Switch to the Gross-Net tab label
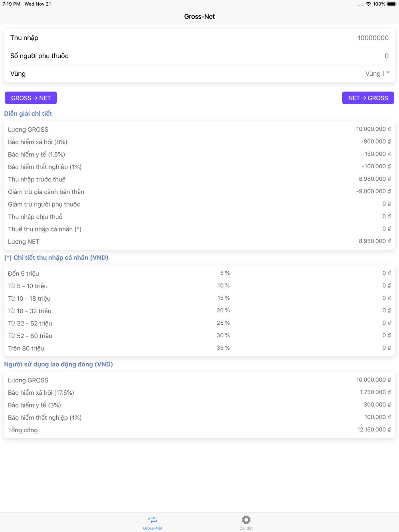Image resolution: width=399 pixels, height=532 pixels. [x=152, y=528]
